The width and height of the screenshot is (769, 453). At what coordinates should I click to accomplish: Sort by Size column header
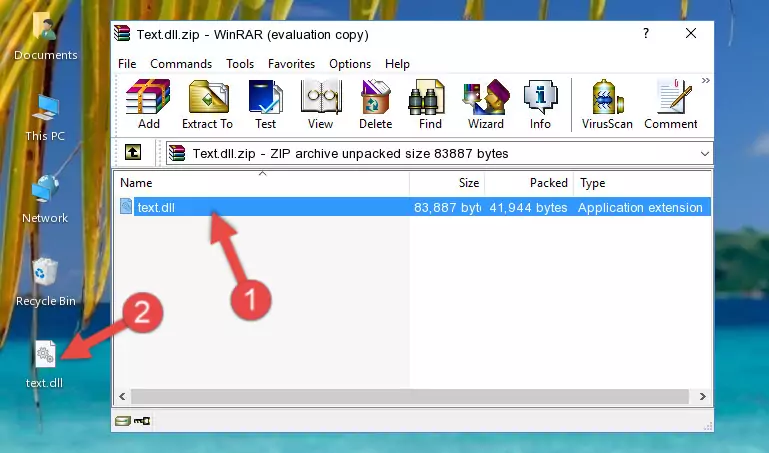[447, 183]
